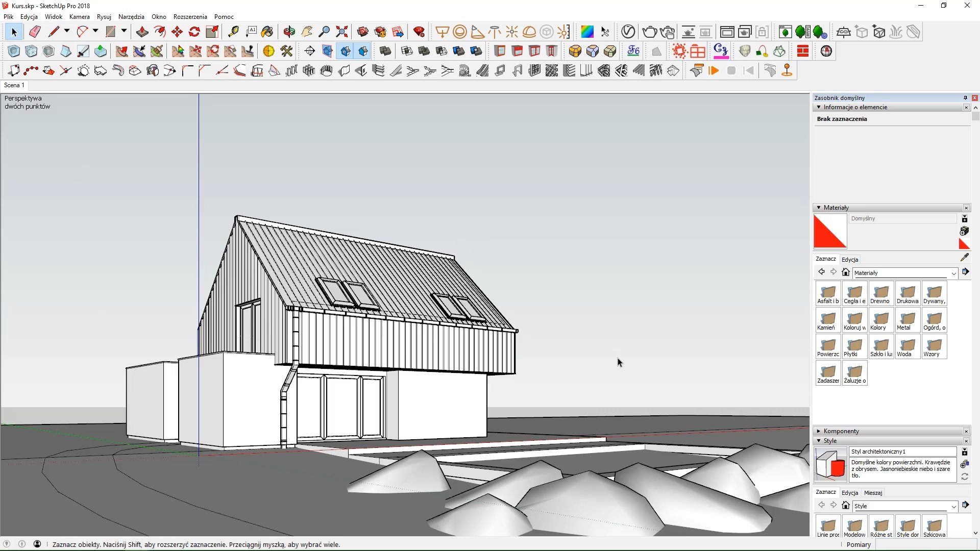
Task: Open the Rozszerzenia menu
Action: pos(190,16)
